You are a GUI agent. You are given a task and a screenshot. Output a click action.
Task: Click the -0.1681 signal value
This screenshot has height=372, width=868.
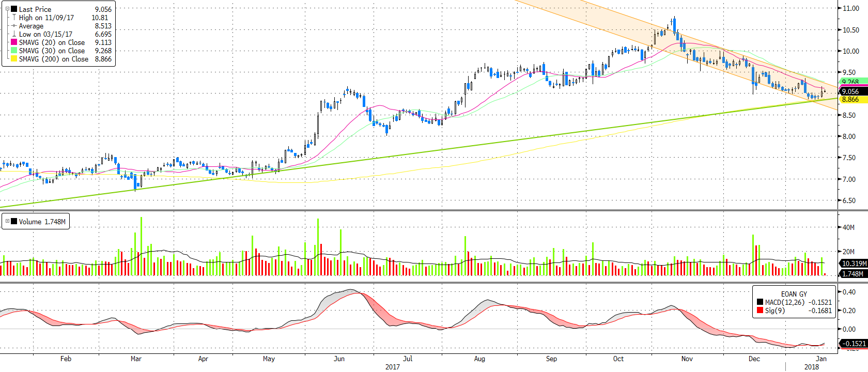pos(820,311)
